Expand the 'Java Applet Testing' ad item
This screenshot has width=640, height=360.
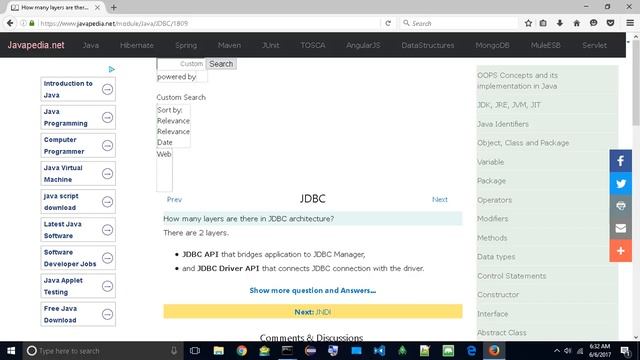[x=107, y=286]
